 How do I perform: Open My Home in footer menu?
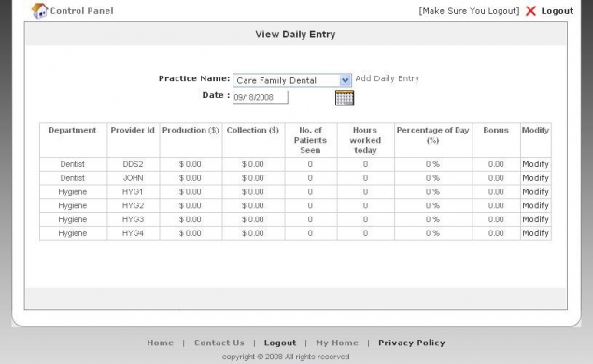pos(337,343)
